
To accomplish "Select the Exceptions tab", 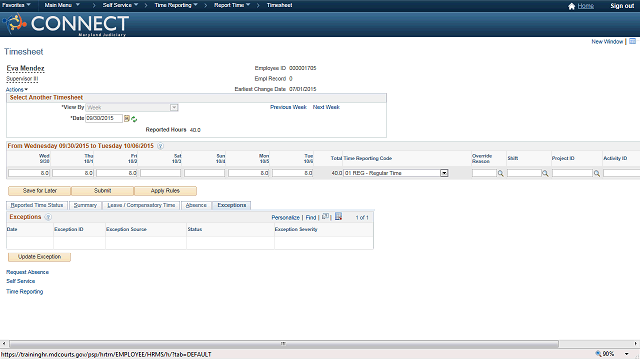I will [231, 205].
